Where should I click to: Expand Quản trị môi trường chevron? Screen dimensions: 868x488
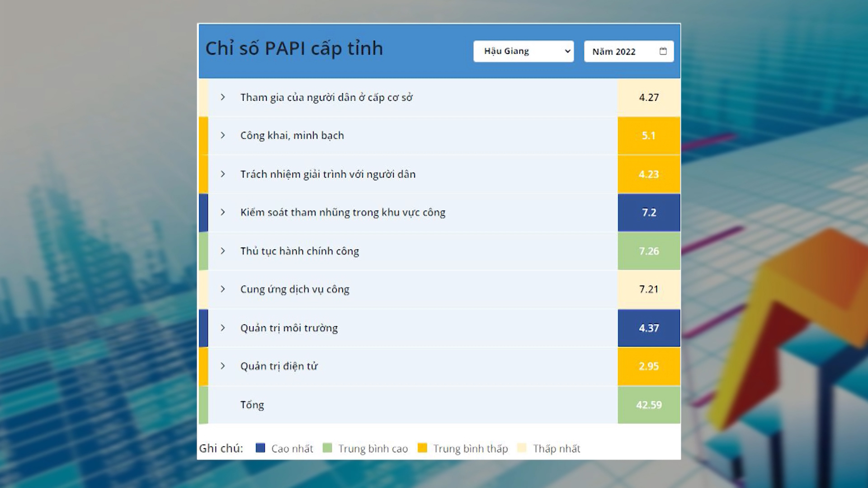click(222, 328)
